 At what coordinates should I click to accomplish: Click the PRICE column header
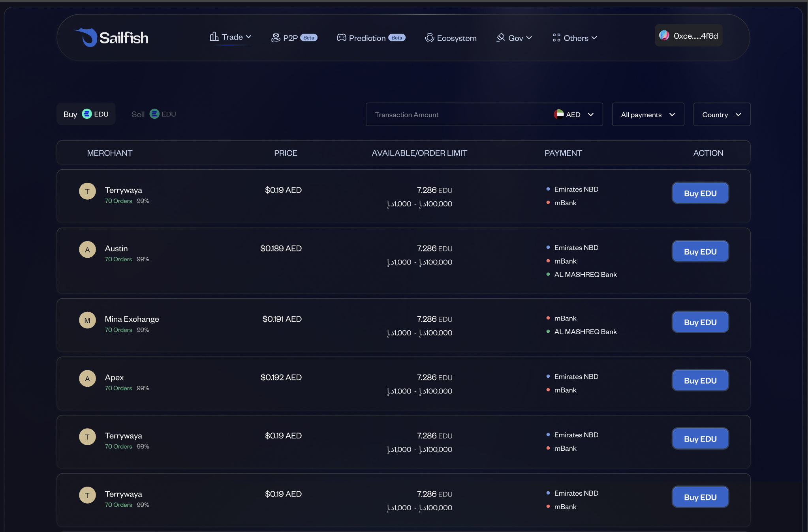pos(286,153)
